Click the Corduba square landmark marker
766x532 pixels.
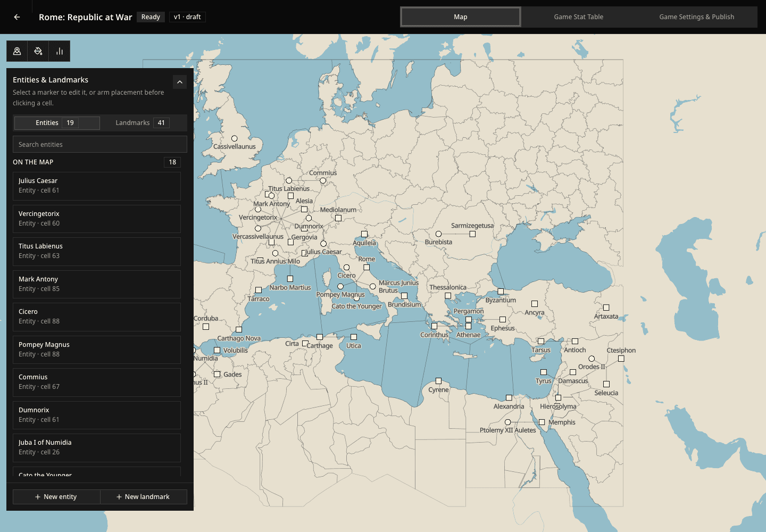[206, 327]
